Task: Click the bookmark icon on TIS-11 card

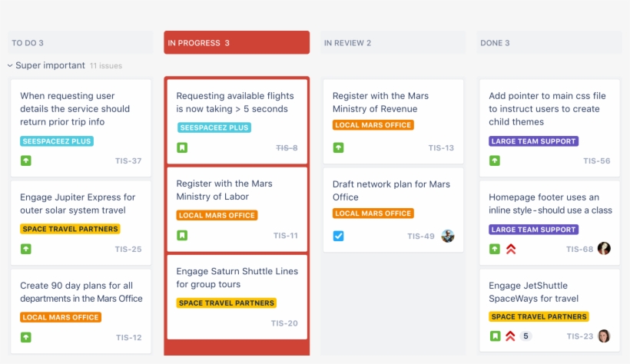Action: pos(182,235)
